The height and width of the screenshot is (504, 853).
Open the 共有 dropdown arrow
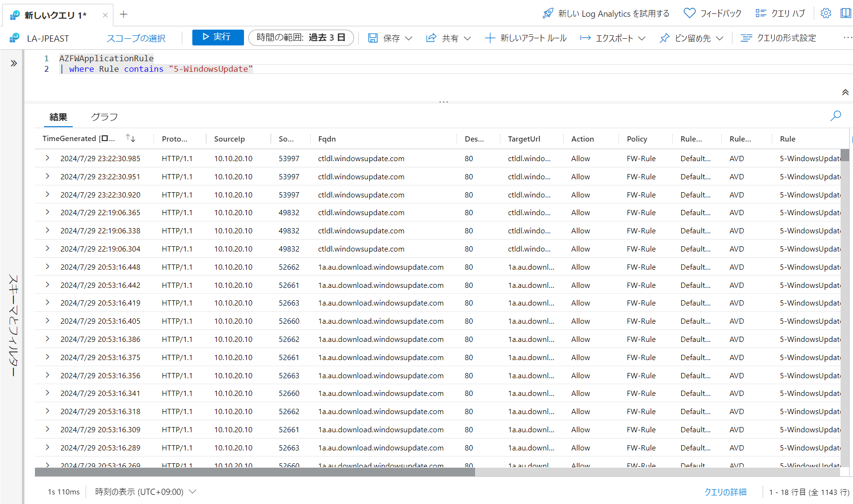click(467, 38)
